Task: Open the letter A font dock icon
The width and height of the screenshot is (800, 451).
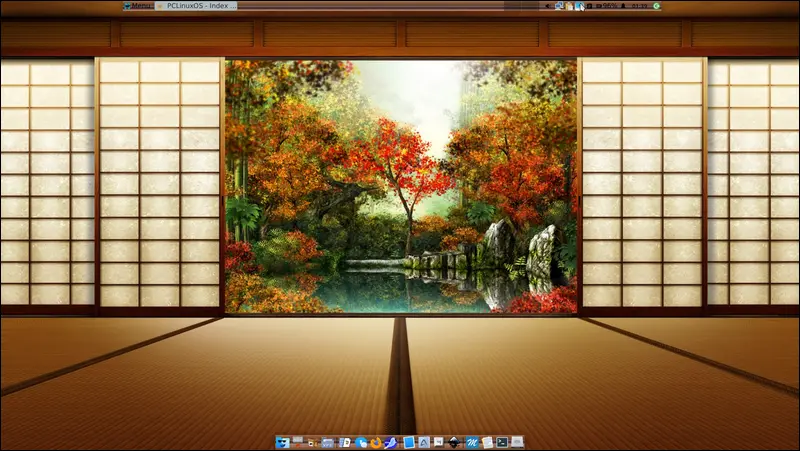Action: pos(424,443)
